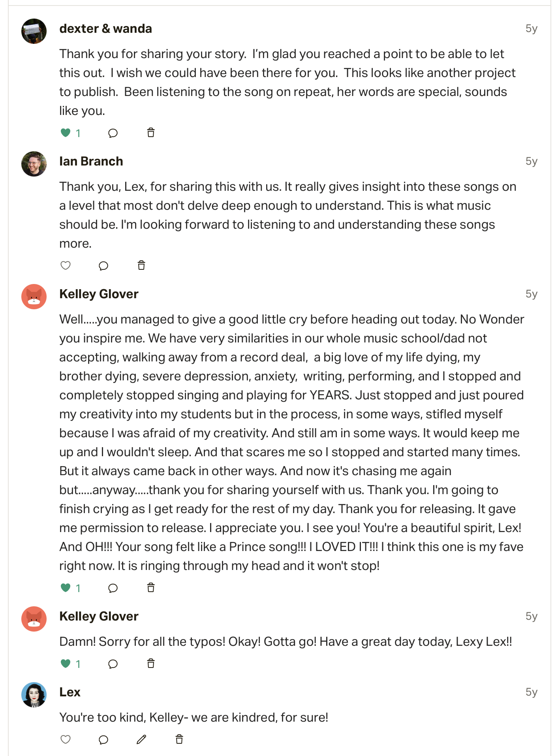
Task: Reply to Kelley Glover's long comment
Action: click(x=113, y=588)
